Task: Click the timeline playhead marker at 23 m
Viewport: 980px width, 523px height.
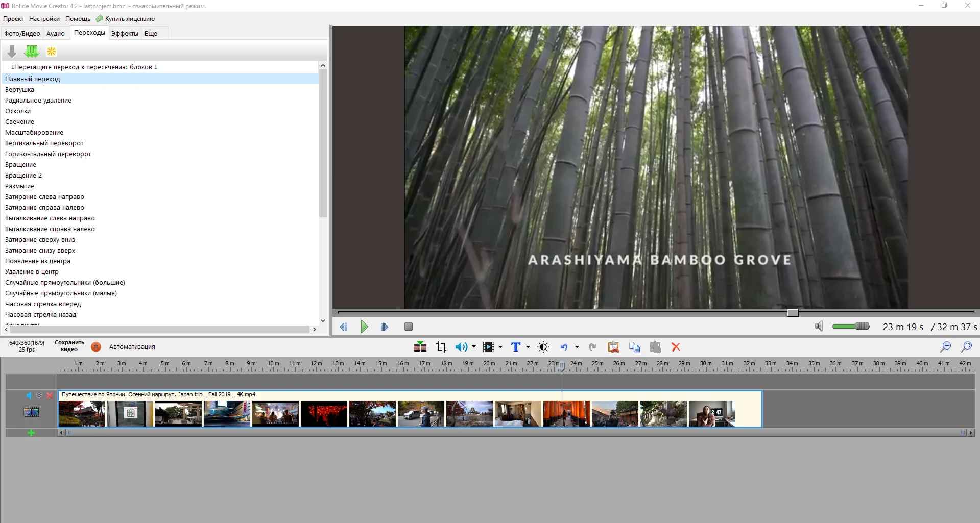Action: [x=562, y=366]
